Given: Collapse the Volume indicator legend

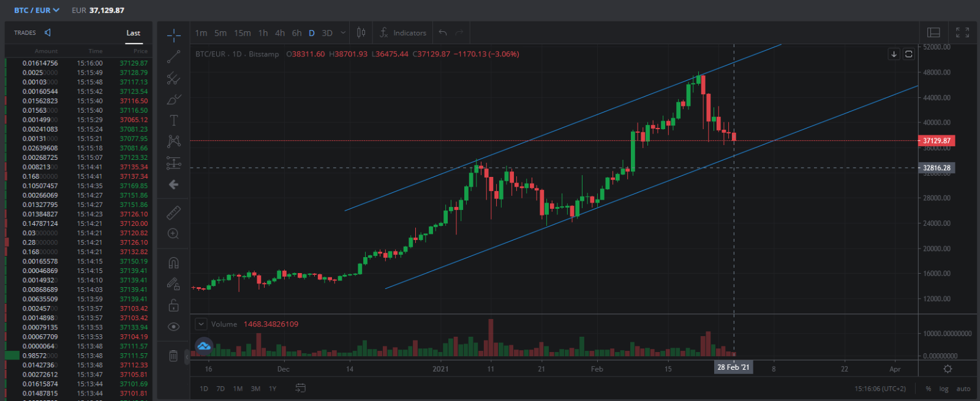Looking at the screenshot, I should [200, 324].
